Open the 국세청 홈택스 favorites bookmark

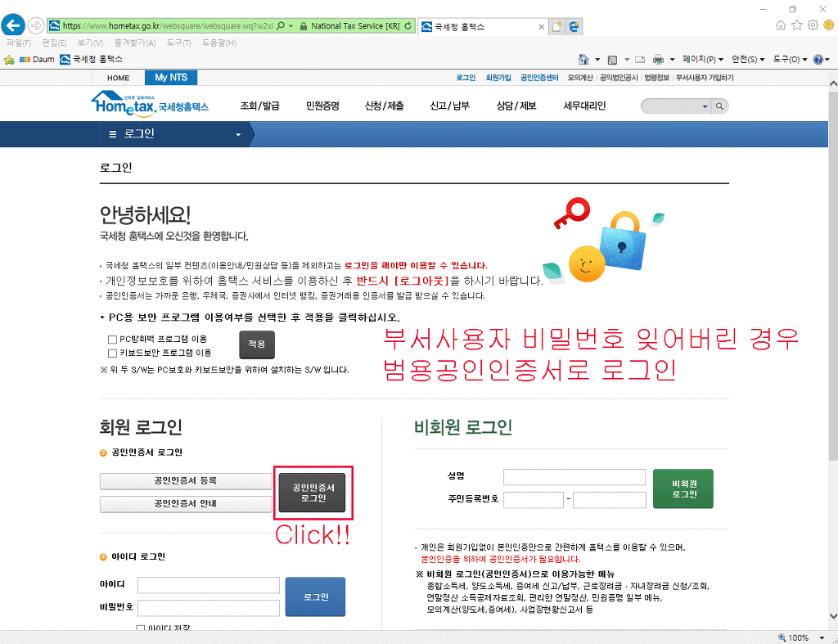click(x=92, y=59)
